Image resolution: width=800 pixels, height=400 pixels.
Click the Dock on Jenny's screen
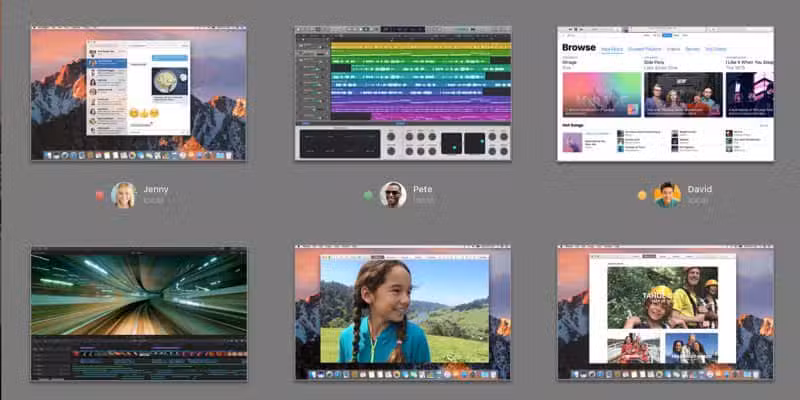(138, 155)
